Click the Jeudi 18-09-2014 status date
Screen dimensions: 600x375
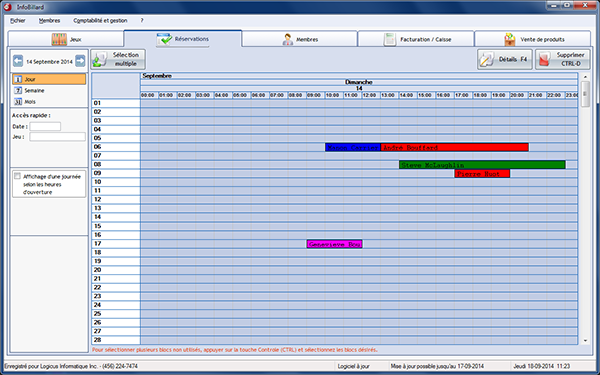point(541,366)
